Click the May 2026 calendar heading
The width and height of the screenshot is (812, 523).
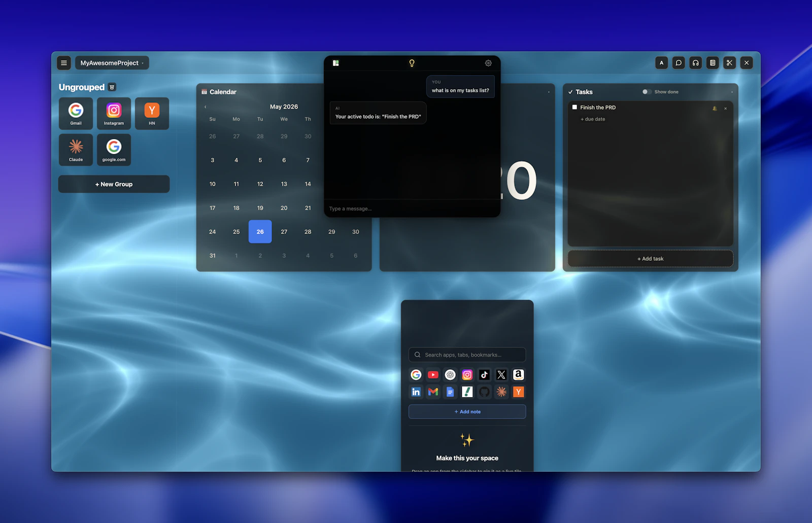[284, 107]
